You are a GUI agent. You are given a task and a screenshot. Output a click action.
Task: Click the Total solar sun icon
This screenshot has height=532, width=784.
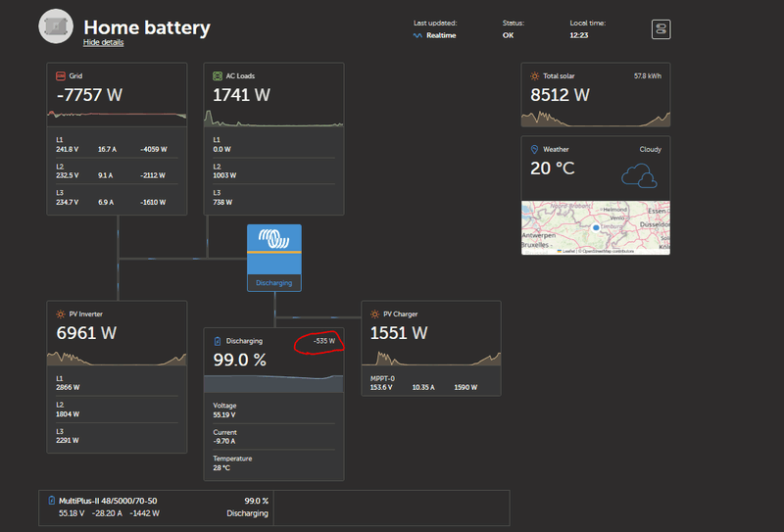[534, 76]
